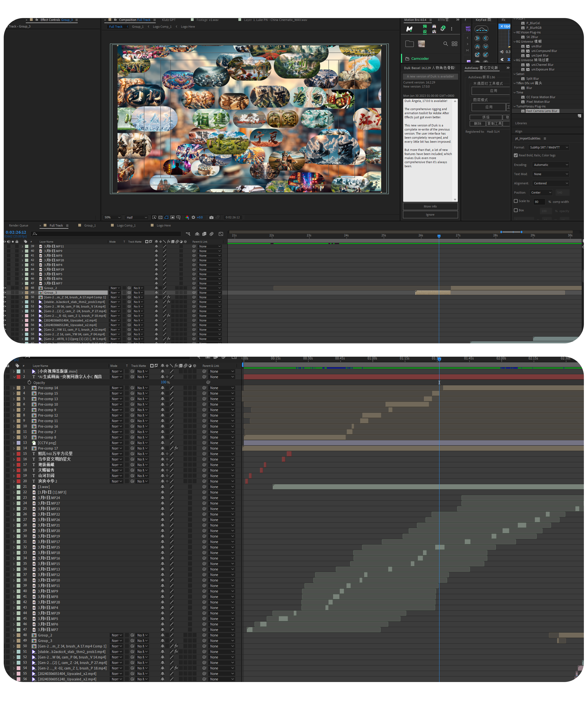Enable the Scale to checkbox
The height and width of the screenshot is (702, 588).
click(x=516, y=201)
